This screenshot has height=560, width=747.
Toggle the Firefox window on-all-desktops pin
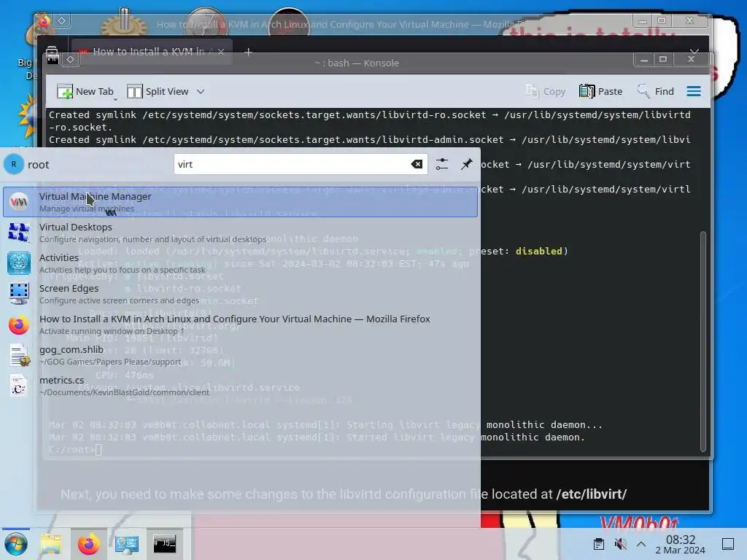(x=62, y=20)
